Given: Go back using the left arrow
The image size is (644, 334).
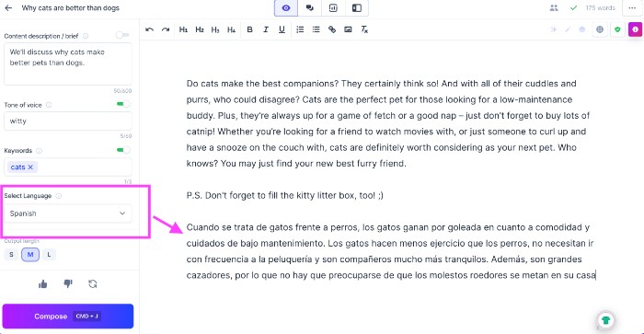Looking at the screenshot, I should pos(8,7).
